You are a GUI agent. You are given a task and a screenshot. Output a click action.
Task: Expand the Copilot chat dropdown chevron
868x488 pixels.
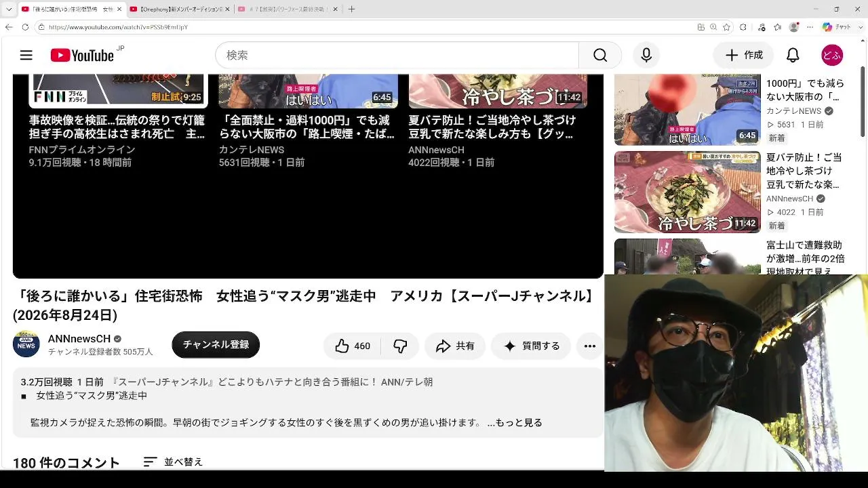[x=859, y=27]
